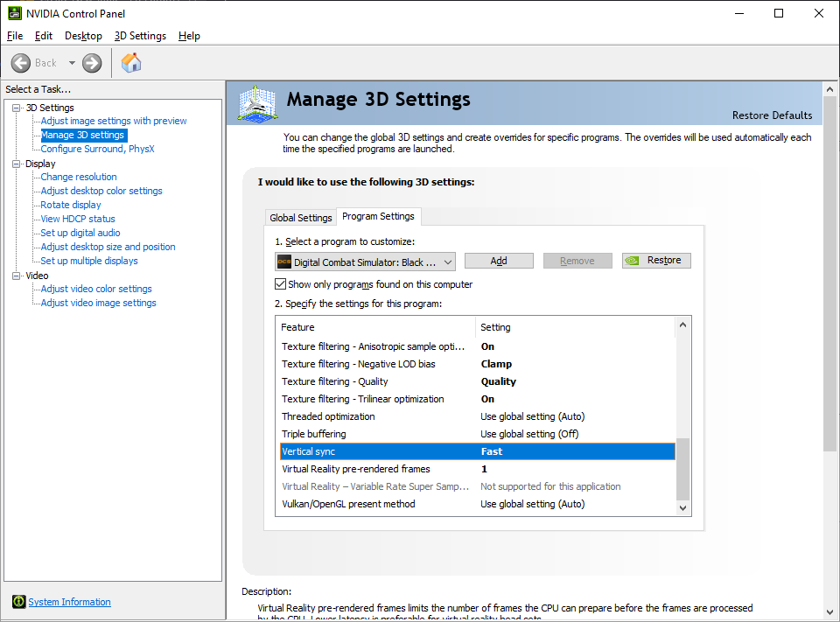The width and height of the screenshot is (840, 622).
Task: Click the main panel scrollbar thumb
Action: pyautogui.click(x=829, y=273)
